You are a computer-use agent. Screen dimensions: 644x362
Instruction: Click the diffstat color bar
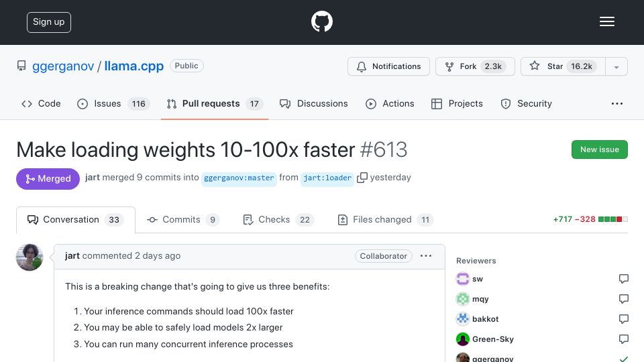click(613, 219)
